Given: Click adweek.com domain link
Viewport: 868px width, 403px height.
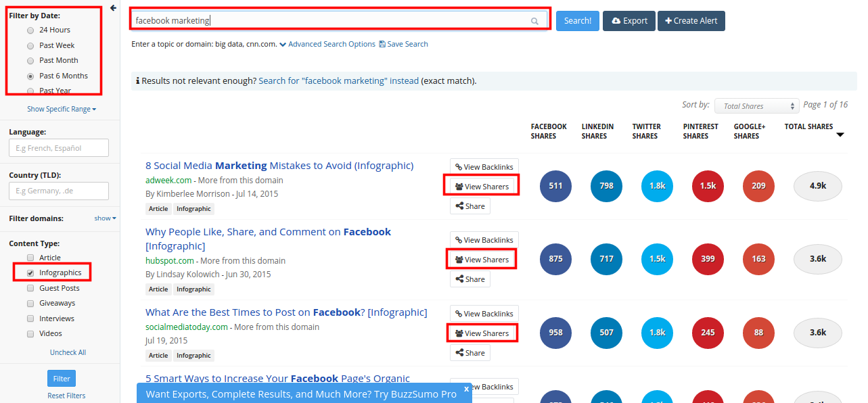Looking at the screenshot, I should coord(169,181).
